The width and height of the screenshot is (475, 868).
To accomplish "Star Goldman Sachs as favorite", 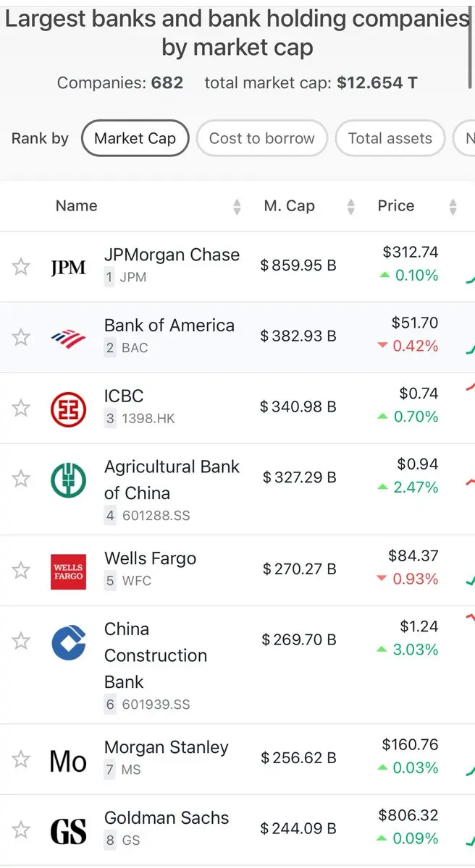I will 21,830.
